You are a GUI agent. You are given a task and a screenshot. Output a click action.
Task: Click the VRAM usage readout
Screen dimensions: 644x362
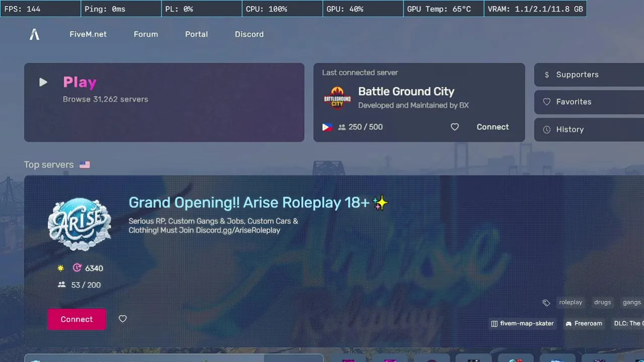point(535,9)
